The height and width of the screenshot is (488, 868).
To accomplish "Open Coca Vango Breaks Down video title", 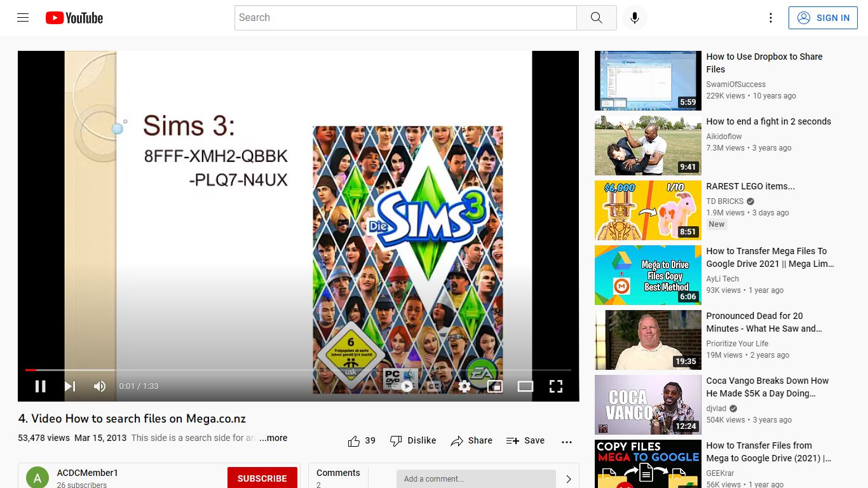I will (x=768, y=387).
